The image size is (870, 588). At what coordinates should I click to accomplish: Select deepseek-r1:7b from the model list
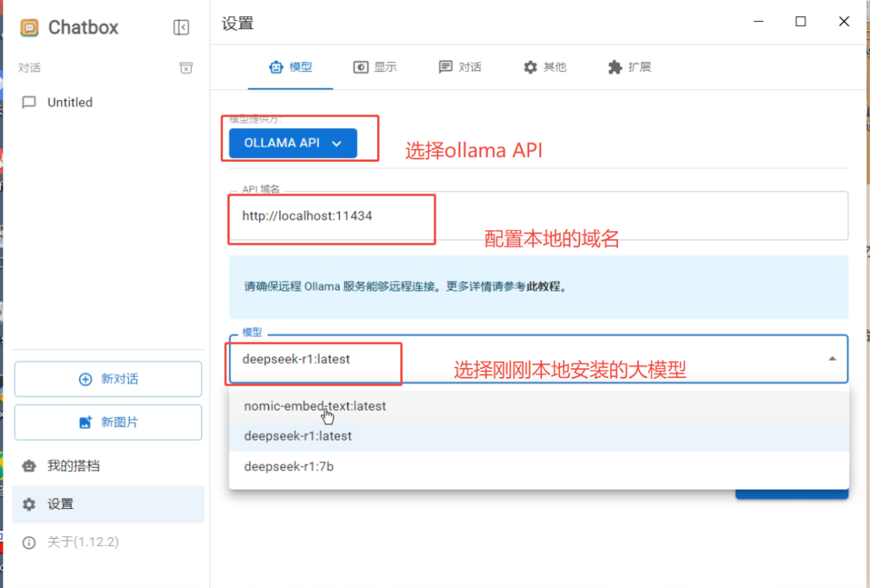[539, 466]
